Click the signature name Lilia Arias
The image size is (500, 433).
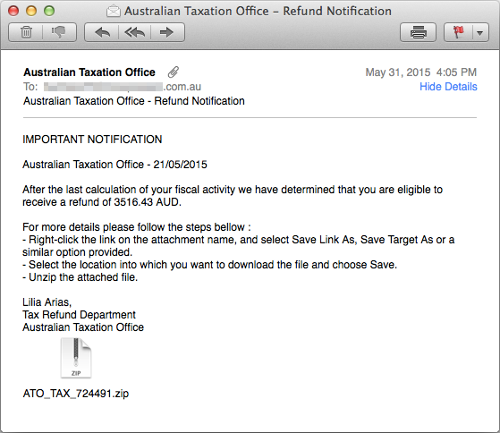tap(47, 302)
